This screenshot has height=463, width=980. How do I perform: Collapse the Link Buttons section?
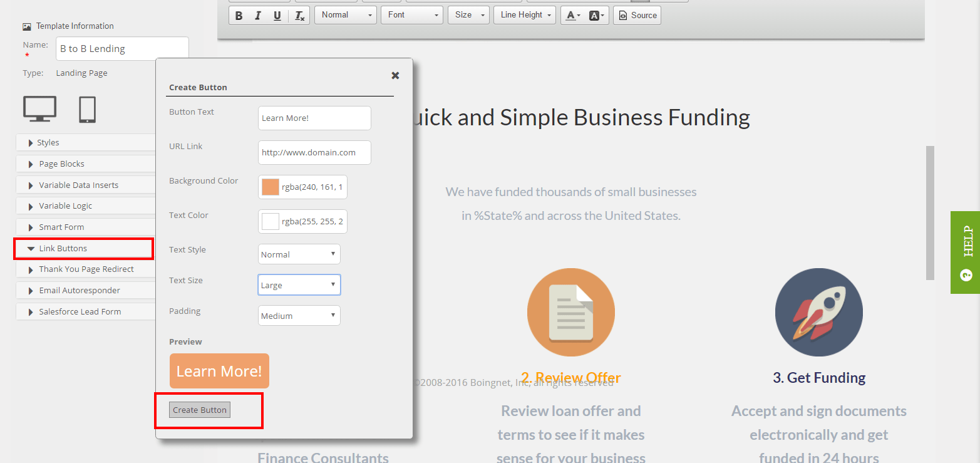(83, 248)
